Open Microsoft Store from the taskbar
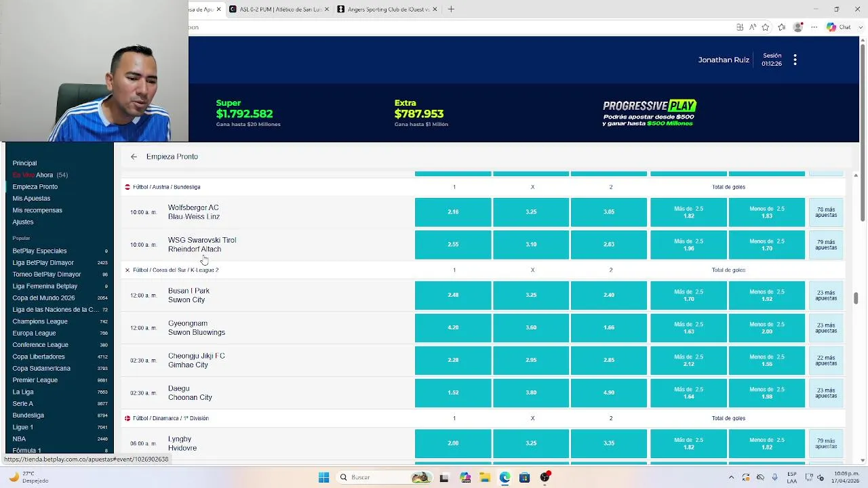Image resolution: width=868 pixels, height=488 pixels. (524, 477)
